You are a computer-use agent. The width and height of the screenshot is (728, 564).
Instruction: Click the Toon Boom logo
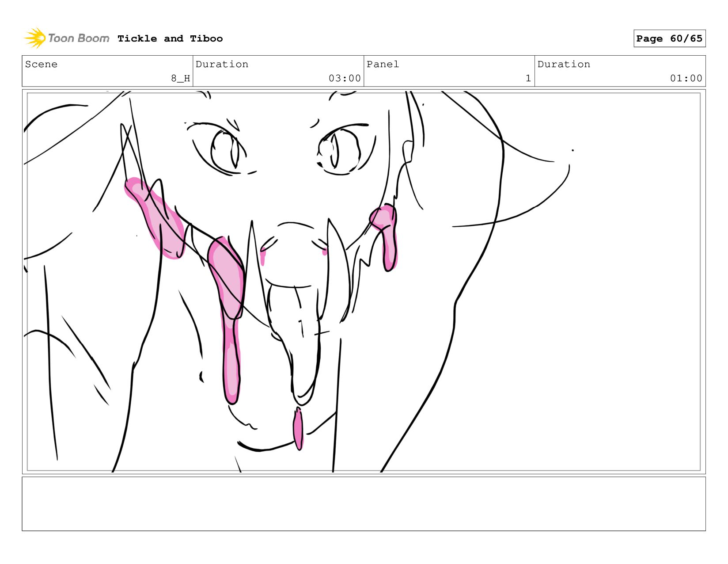point(66,38)
